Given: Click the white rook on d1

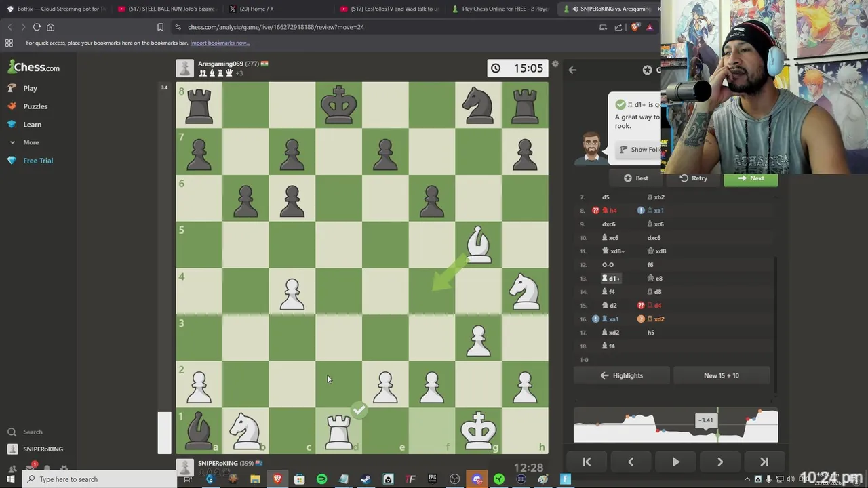Looking at the screenshot, I should click(x=338, y=431).
